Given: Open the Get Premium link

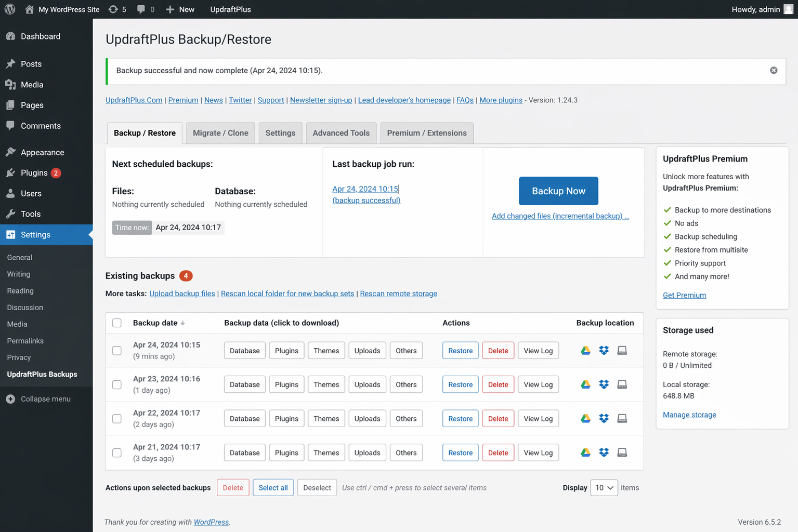Looking at the screenshot, I should click(x=685, y=295).
